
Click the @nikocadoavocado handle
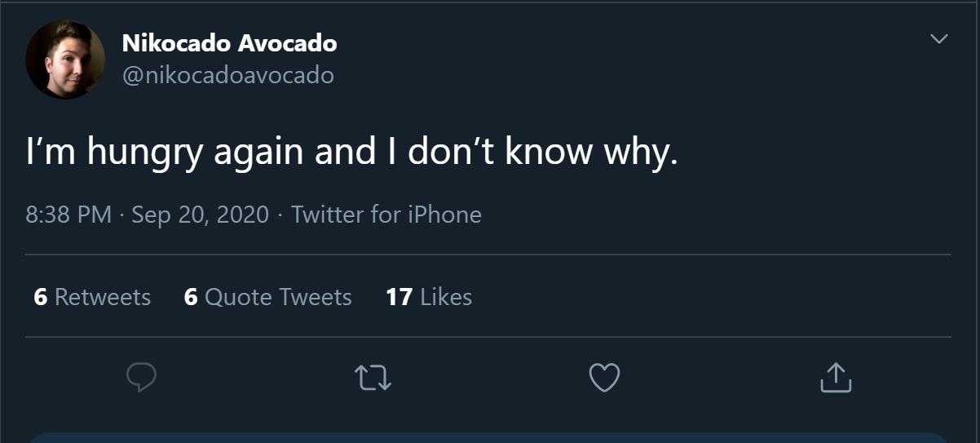(x=227, y=75)
